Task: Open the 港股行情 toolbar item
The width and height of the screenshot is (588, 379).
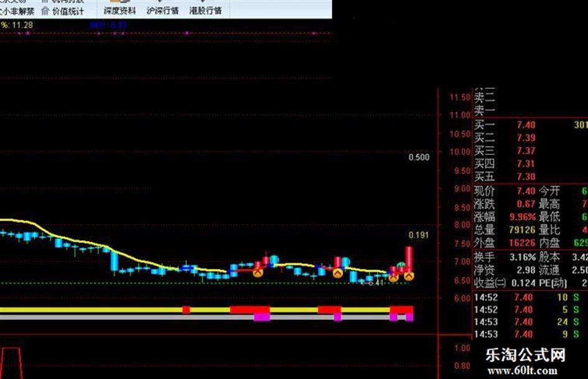Action: [x=205, y=11]
